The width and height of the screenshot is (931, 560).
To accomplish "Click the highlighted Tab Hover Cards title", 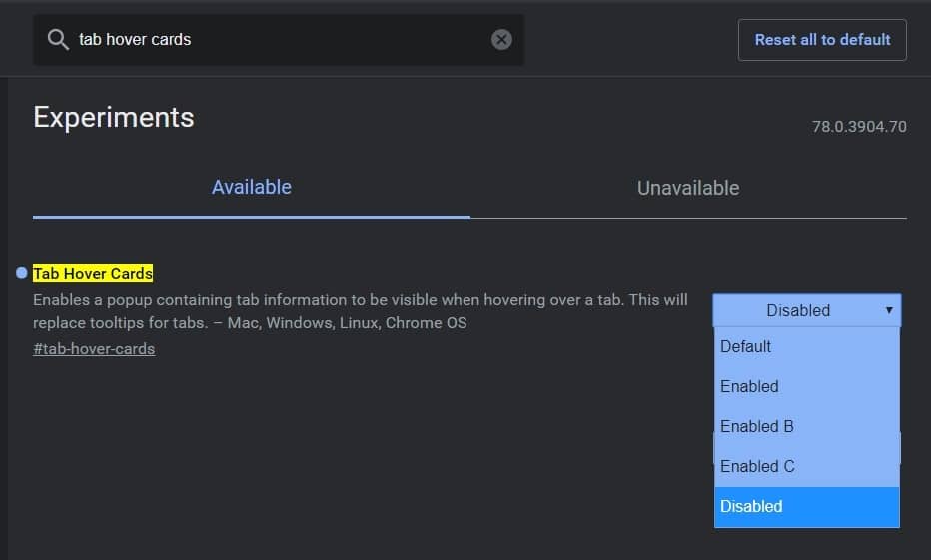I will (x=93, y=273).
